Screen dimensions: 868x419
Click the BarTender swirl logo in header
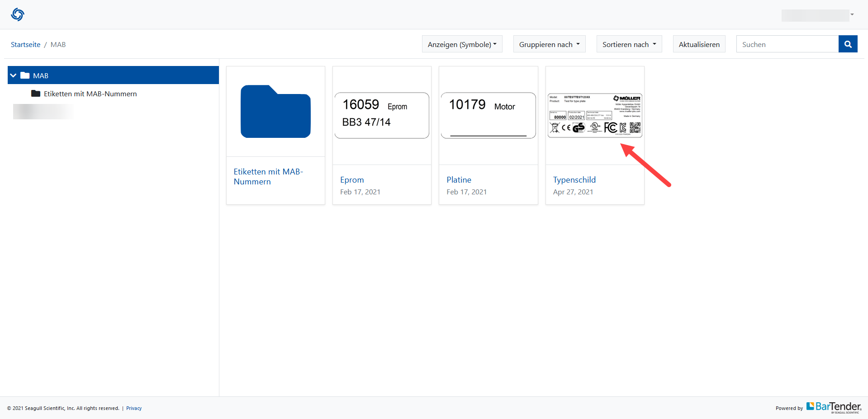[x=18, y=14]
